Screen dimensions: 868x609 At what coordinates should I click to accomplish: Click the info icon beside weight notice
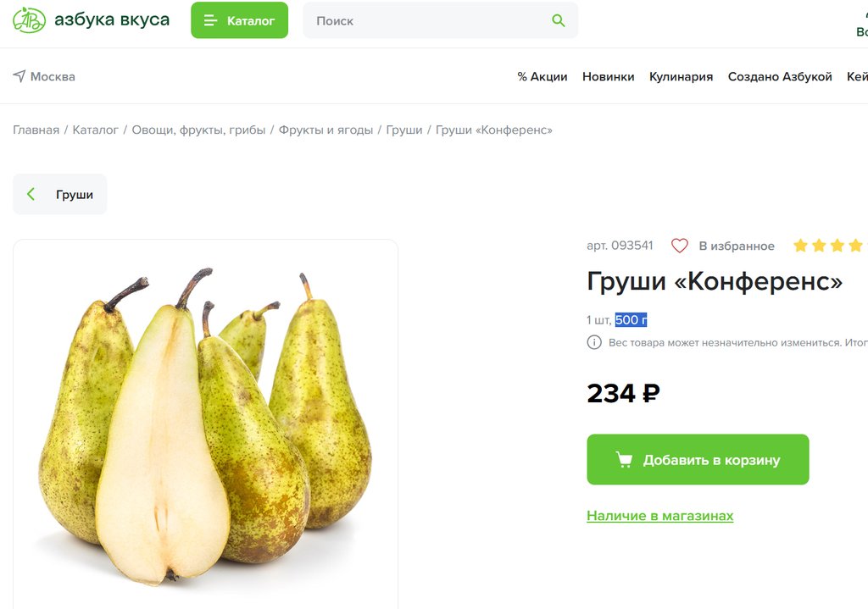click(x=594, y=342)
